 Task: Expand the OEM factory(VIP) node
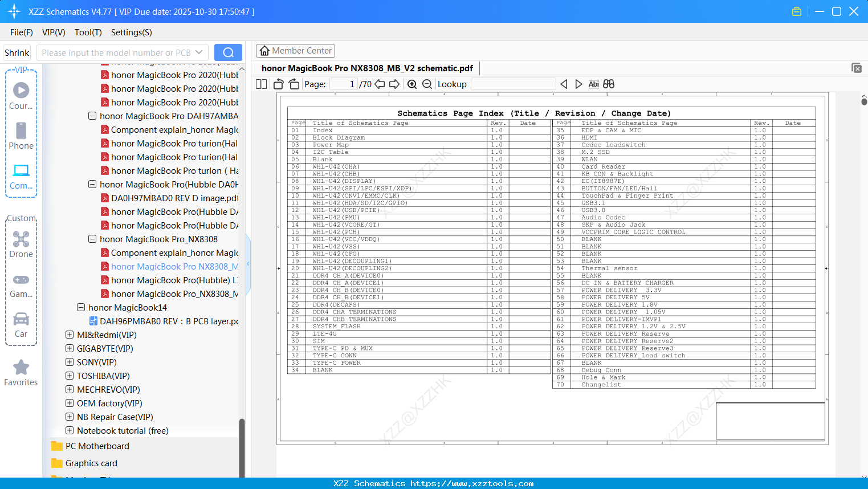coord(70,403)
